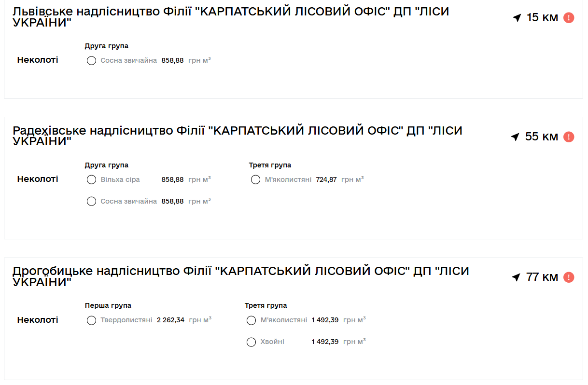This screenshot has height=385, width=588.
Task: Click the Перша група heading
Action: click(x=108, y=305)
